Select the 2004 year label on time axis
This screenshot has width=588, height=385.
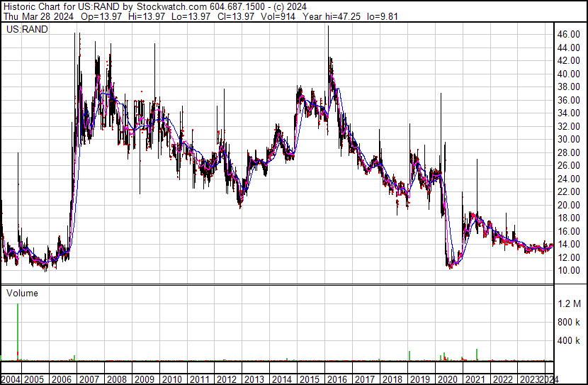pyautogui.click(x=10, y=379)
